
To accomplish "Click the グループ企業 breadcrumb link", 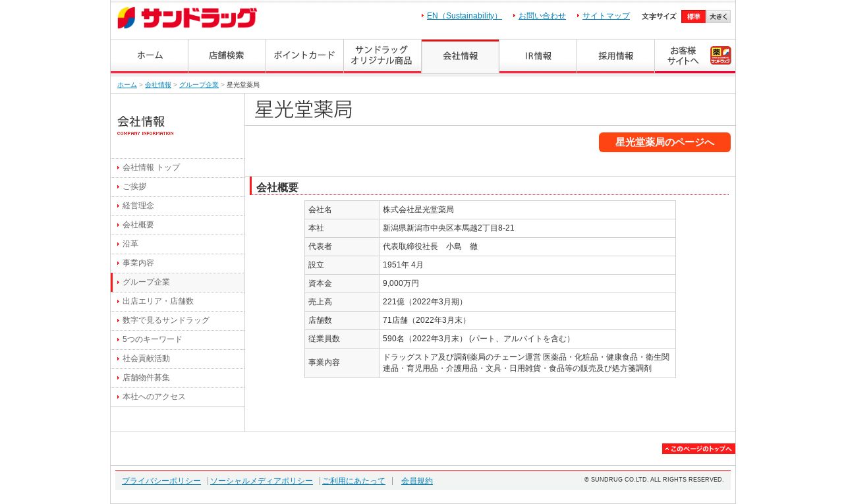I will 199,85.
